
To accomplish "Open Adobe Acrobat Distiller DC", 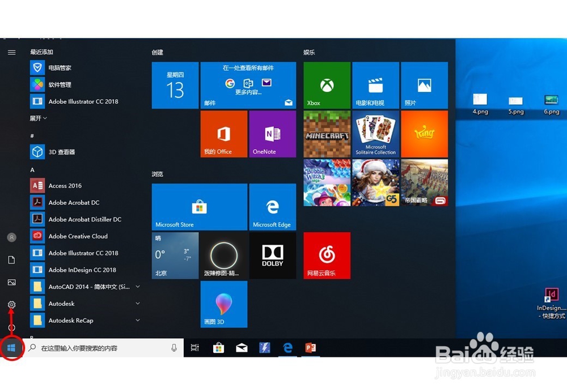I will [86, 219].
